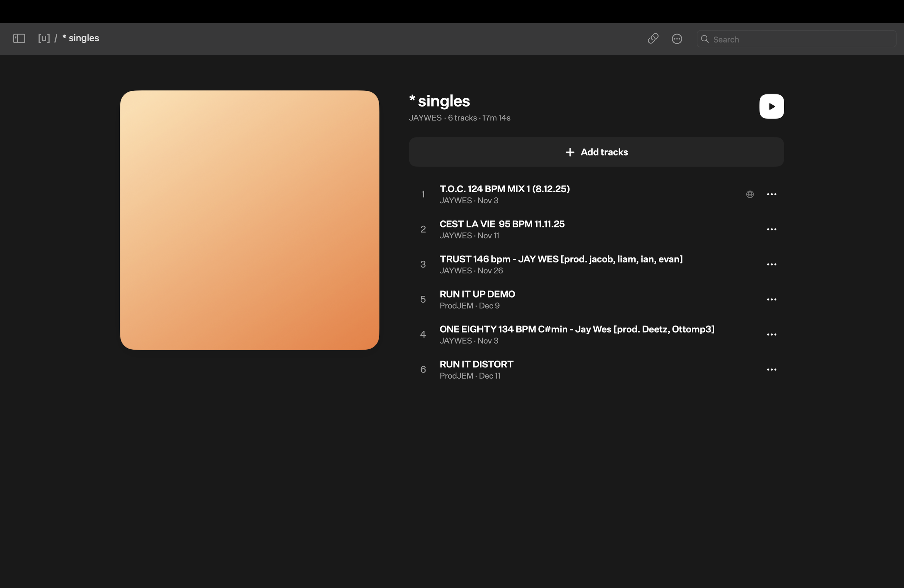Image resolution: width=904 pixels, height=588 pixels.
Task: Click the * singles breadcrumb item
Action: tap(81, 38)
